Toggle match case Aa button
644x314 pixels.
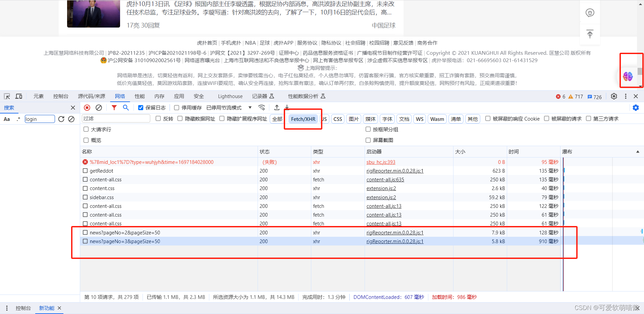7,119
